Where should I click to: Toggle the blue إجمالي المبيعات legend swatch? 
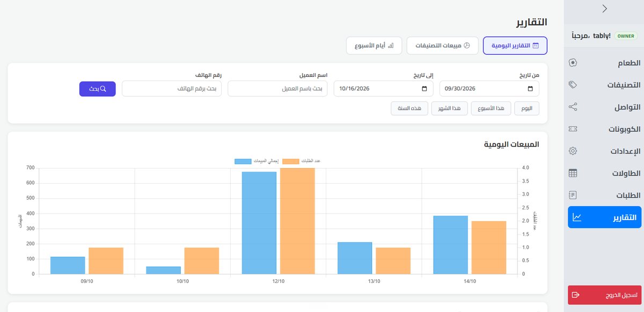[243, 162]
